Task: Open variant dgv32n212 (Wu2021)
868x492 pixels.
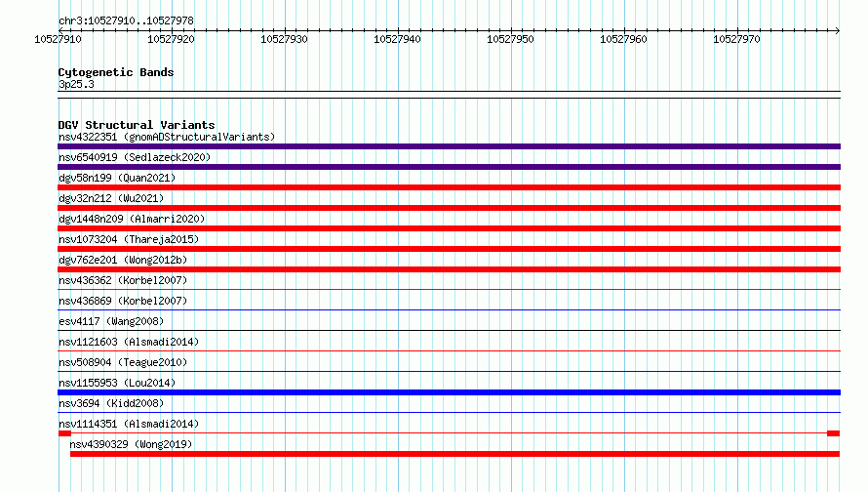Action: pos(111,198)
